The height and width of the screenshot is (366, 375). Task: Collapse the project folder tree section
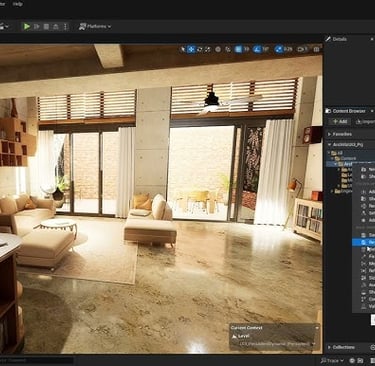pyautogui.click(x=329, y=145)
